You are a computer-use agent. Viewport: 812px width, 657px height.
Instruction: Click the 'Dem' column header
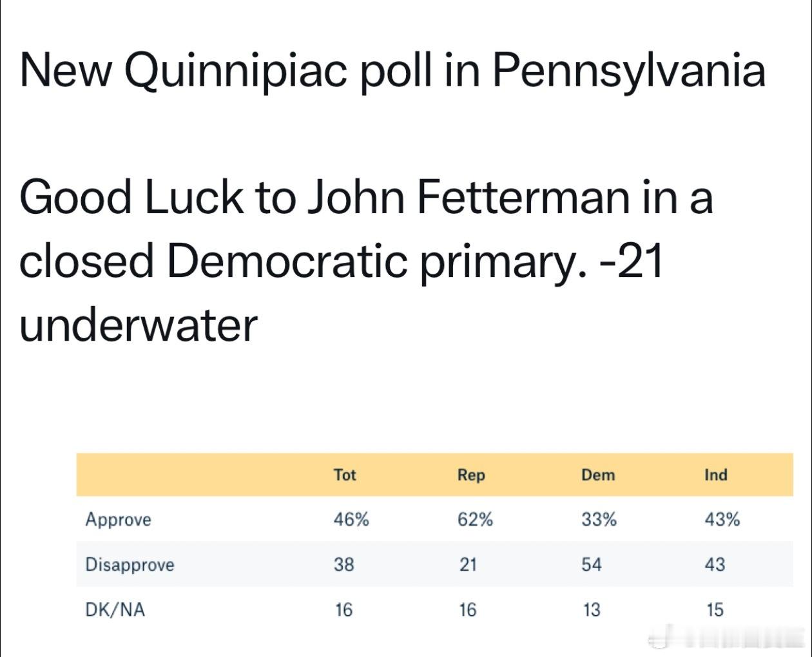(598, 475)
